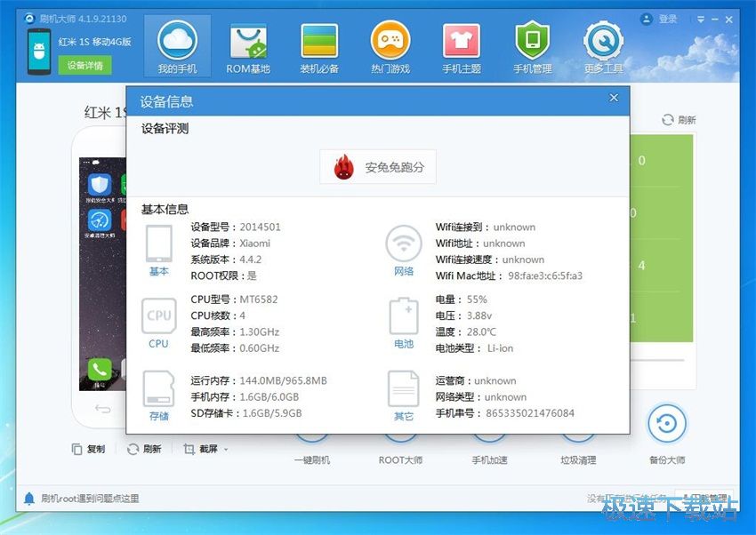Open the 登录 login link
Screen dimensions: 756x535
pos(668,20)
